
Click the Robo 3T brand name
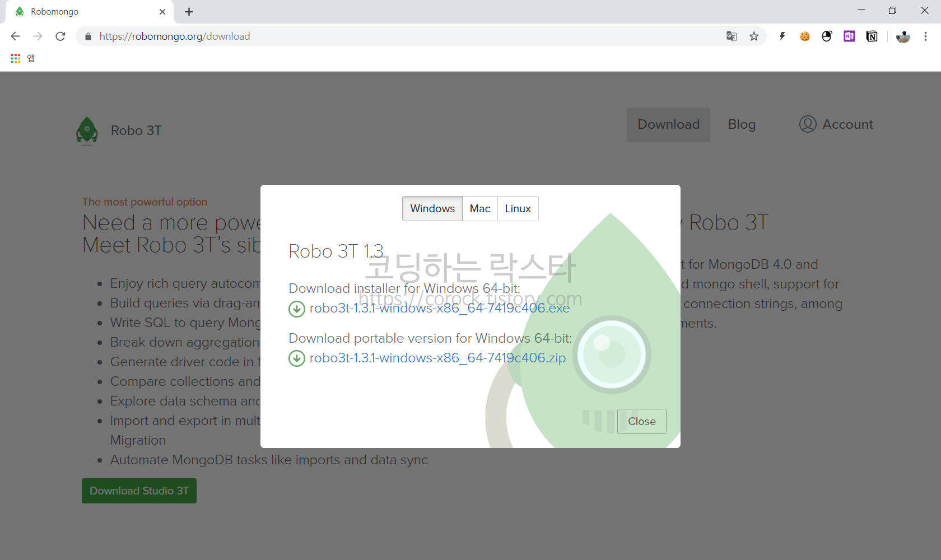137,130
